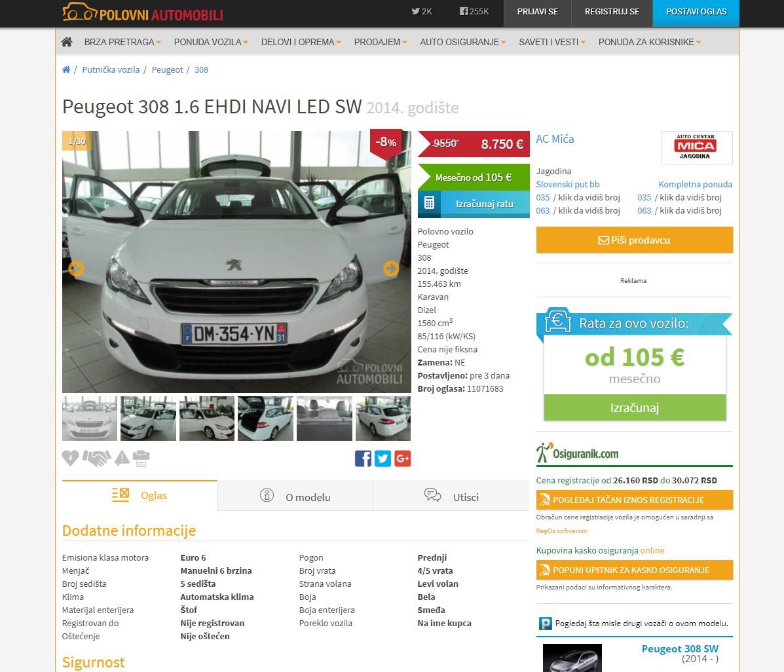
Task: Expand the Brza pretraga menu
Action: [122, 42]
